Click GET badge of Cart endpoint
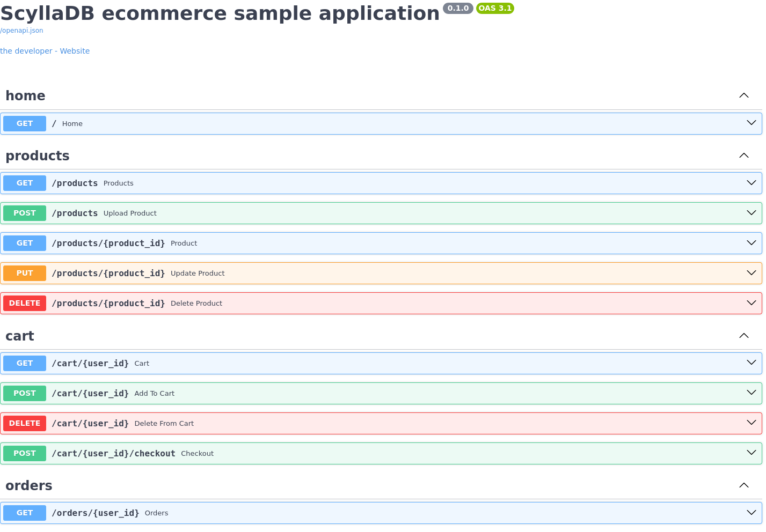The height and width of the screenshot is (532, 766). (x=25, y=363)
